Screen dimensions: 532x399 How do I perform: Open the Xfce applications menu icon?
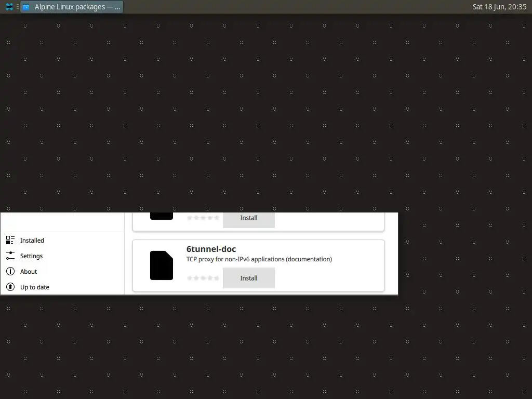[9, 7]
